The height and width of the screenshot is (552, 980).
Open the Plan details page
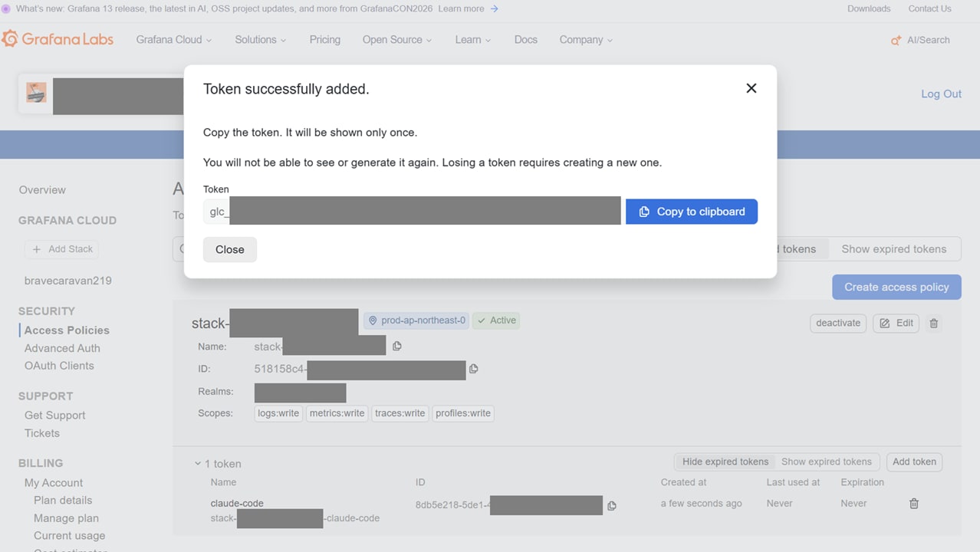pyautogui.click(x=63, y=501)
